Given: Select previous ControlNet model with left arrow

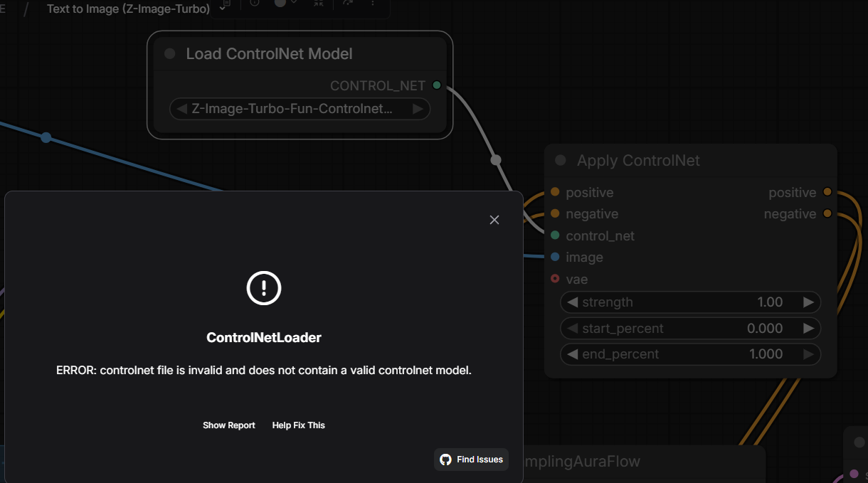Looking at the screenshot, I should tap(181, 109).
